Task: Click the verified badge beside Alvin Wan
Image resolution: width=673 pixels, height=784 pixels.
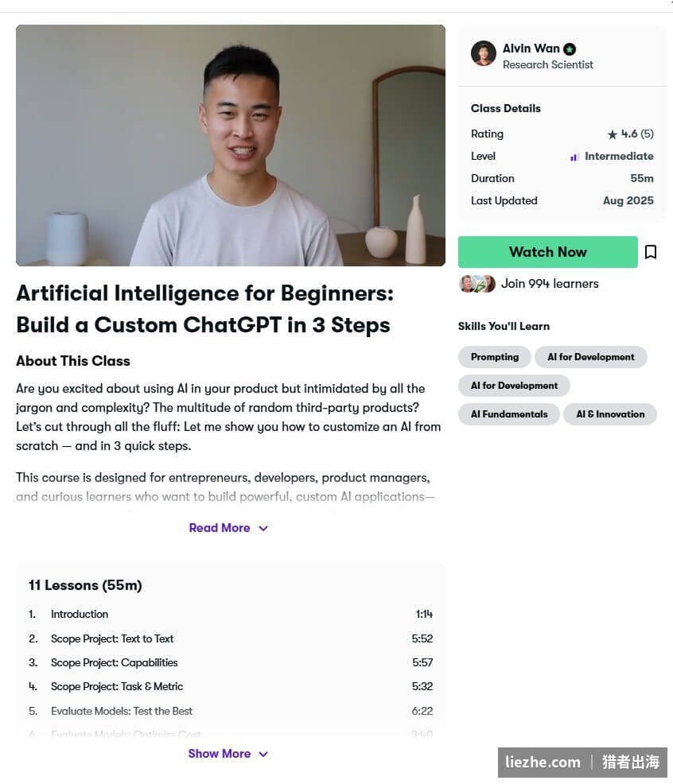Action: tap(570, 49)
